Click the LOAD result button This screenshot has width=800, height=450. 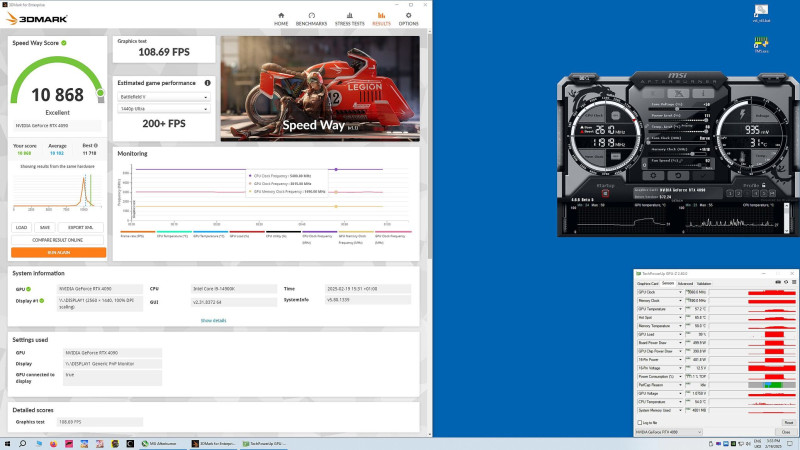(x=21, y=228)
